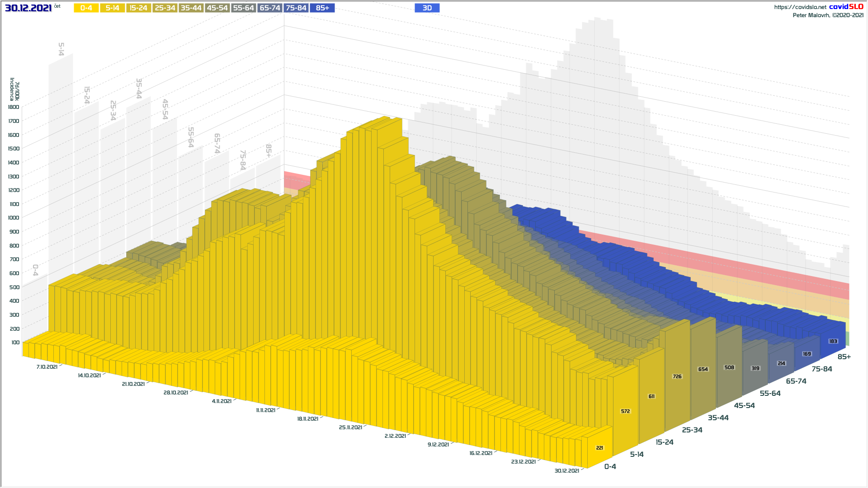This screenshot has width=868, height=488.
Task: Toggle the 35-44 age group button
Action: [x=191, y=8]
